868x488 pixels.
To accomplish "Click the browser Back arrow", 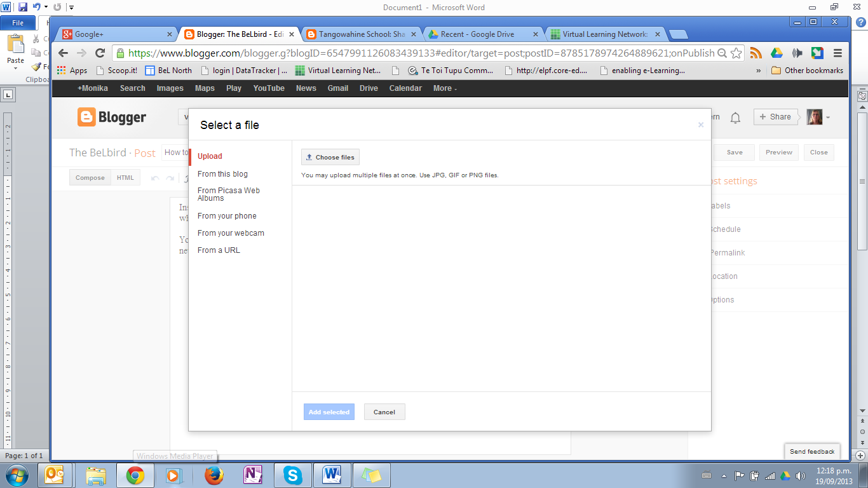I will click(x=63, y=53).
